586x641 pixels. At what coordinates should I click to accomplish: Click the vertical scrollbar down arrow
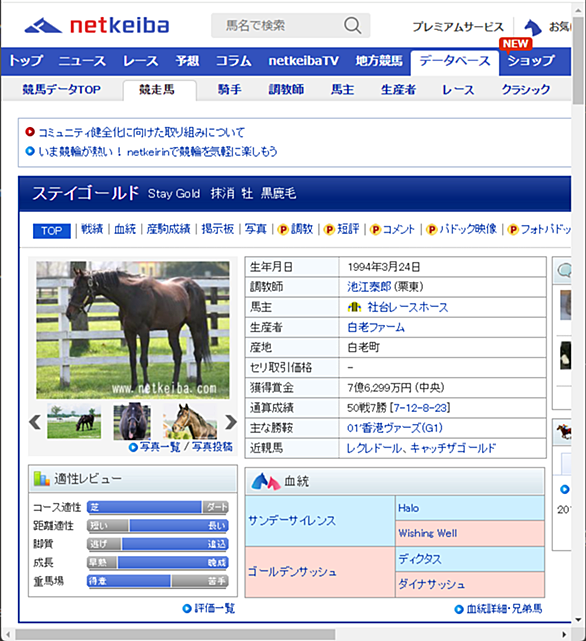[578, 620]
